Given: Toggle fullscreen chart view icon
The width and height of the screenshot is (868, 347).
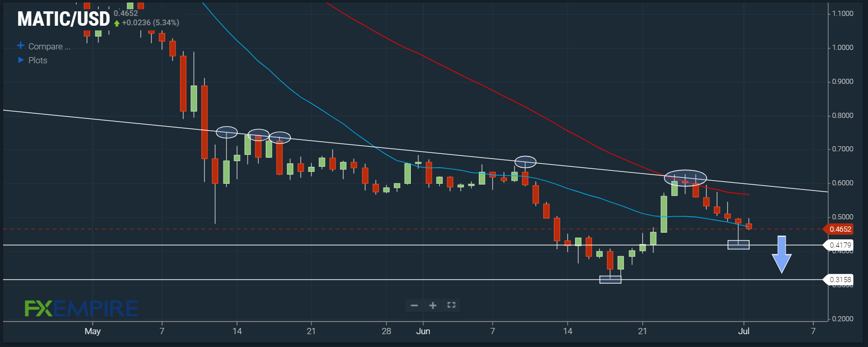Looking at the screenshot, I should click(452, 305).
